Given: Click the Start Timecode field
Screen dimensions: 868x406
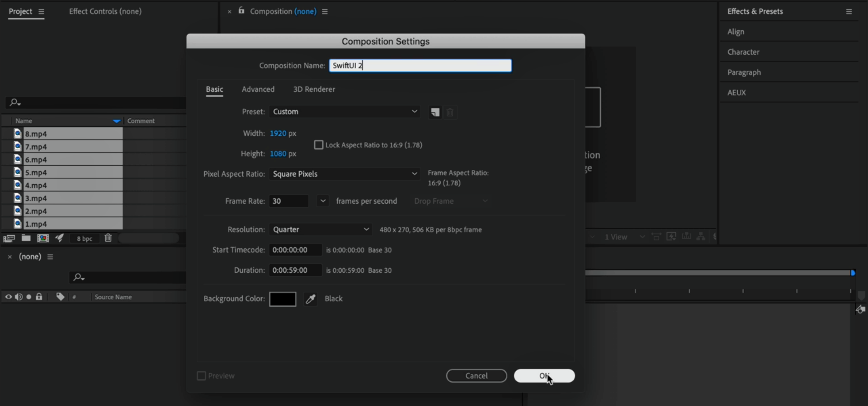Looking at the screenshot, I should [296, 250].
